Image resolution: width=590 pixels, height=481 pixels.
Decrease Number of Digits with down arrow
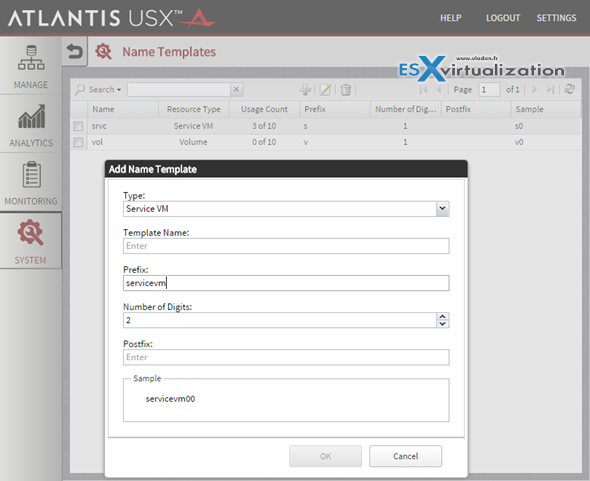[x=442, y=324]
